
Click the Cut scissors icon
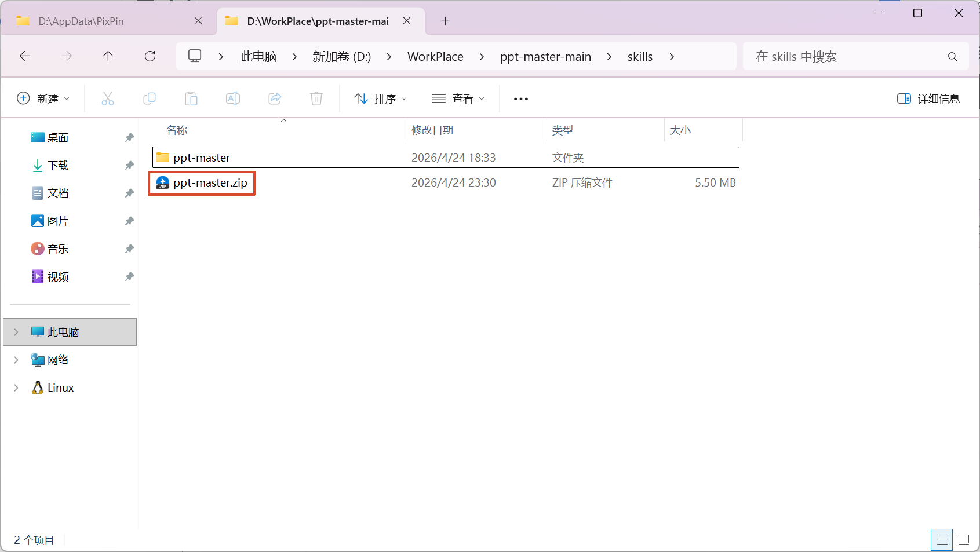pyautogui.click(x=108, y=98)
